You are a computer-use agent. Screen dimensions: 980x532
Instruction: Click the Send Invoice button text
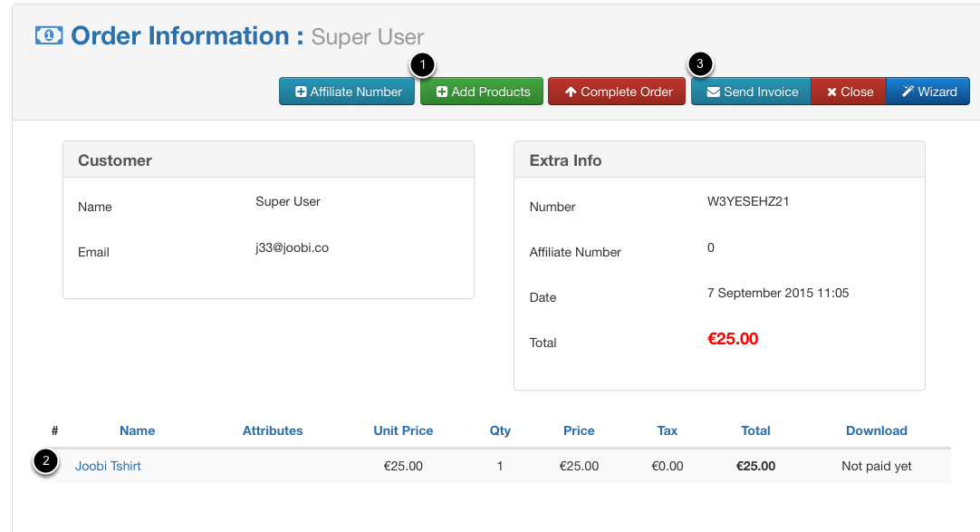click(x=761, y=92)
